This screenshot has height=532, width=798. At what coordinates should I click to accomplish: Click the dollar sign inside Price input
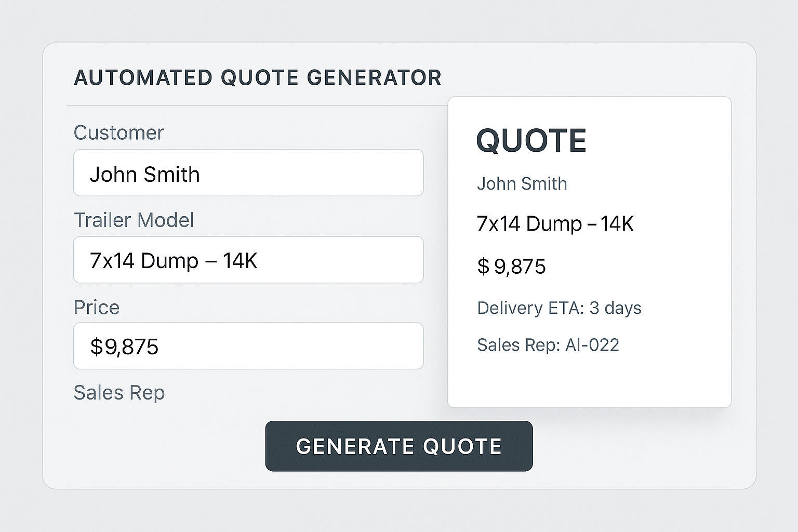point(97,347)
